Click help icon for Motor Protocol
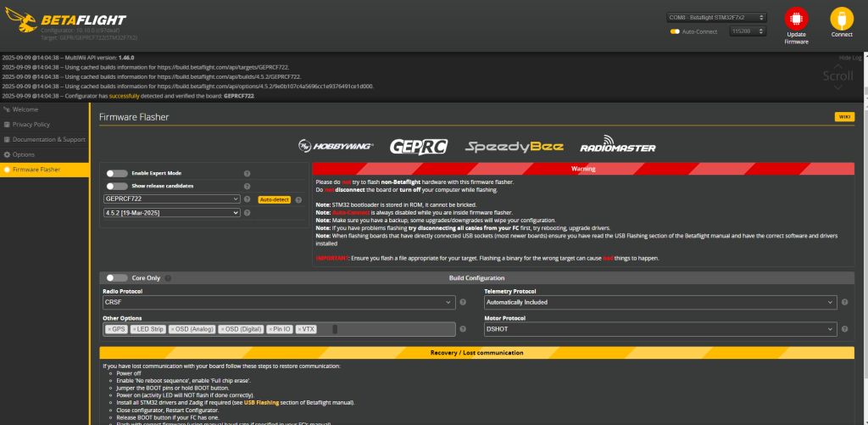The width and height of the screenshot is (868, 425). 845,329
